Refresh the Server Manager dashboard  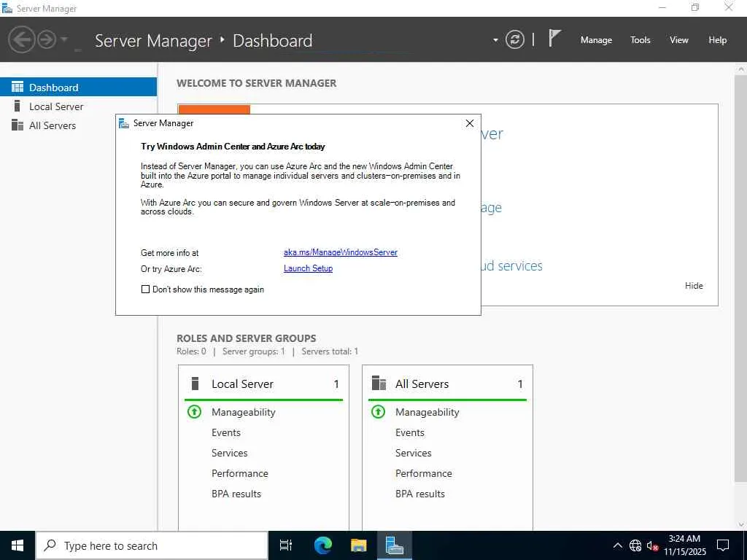click(514, 39)
